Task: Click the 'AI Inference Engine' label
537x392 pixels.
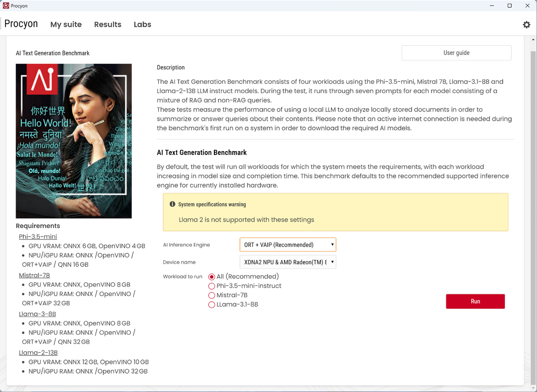Action: (x=186, y=245)
